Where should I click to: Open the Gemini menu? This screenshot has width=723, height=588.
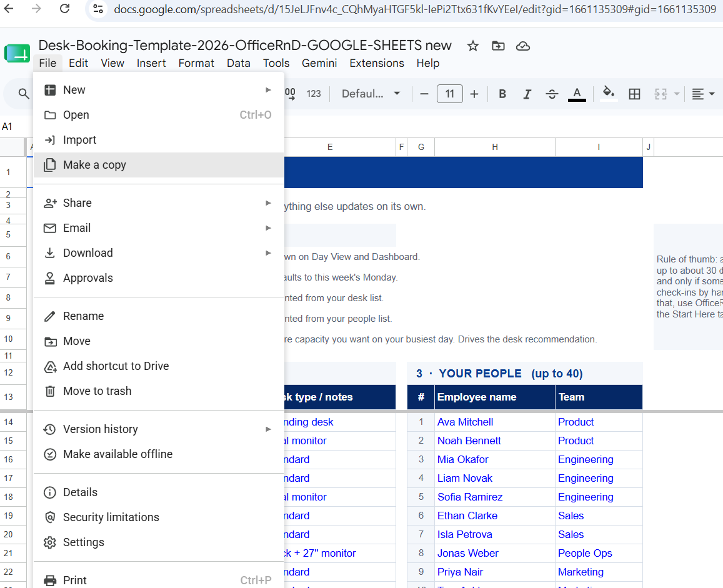coord(319,63)
